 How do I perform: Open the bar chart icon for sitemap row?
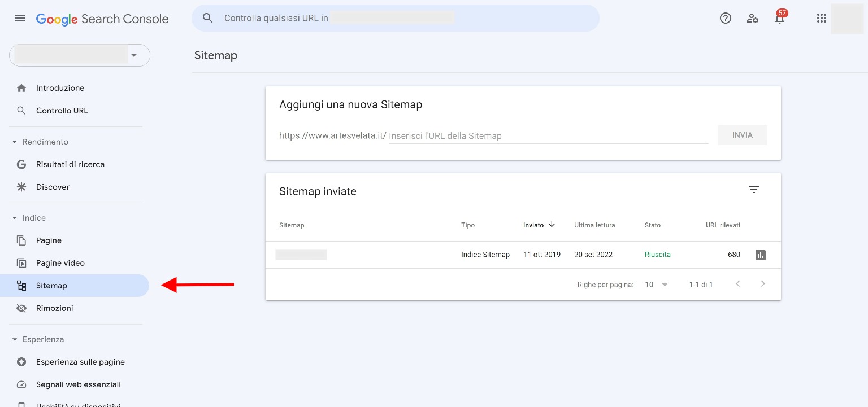[x=761, y=255]
